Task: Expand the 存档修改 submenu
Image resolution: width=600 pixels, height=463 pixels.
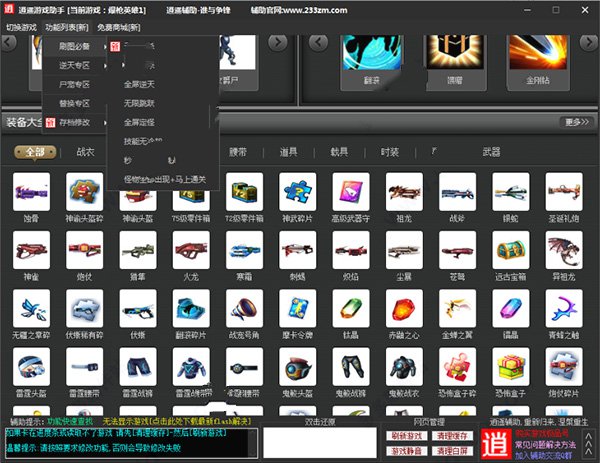Action: pos(75,122)
